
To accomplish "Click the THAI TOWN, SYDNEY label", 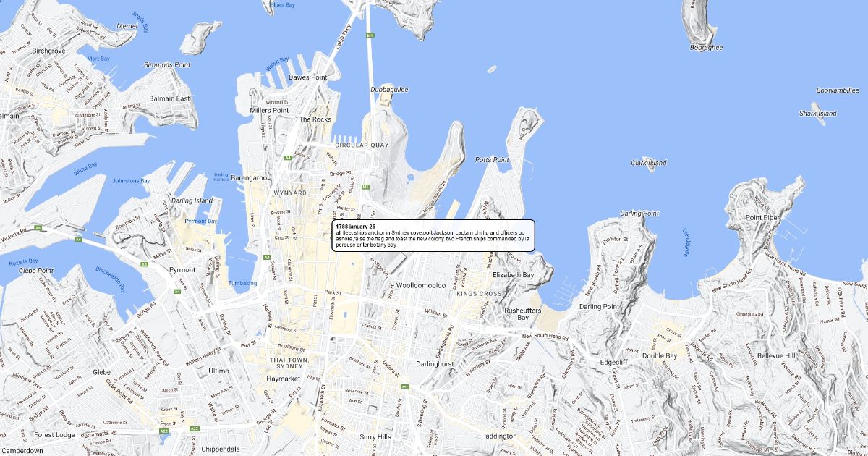I will click(x=289, y=364).
